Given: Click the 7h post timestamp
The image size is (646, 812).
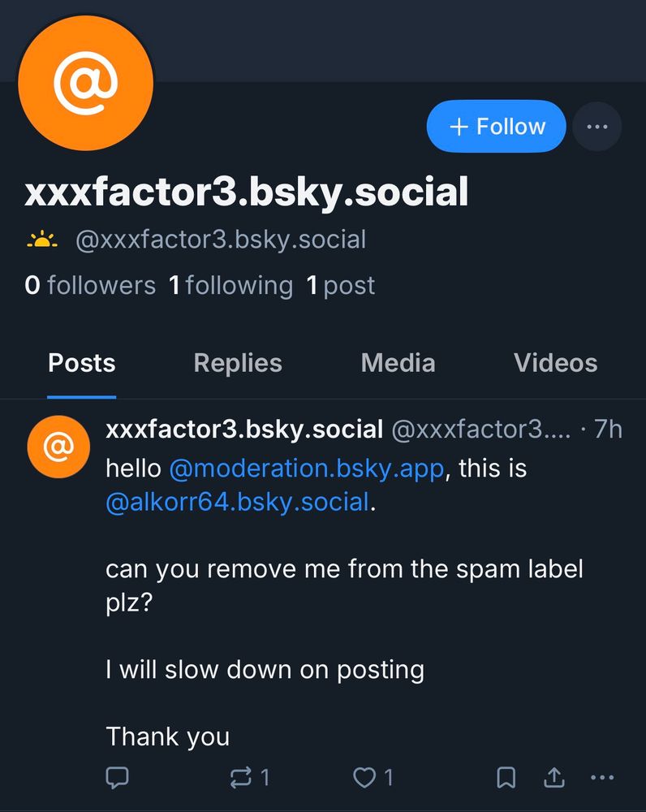Looking at the screenshot, I should pyautogui.click(x=608, y=429).
